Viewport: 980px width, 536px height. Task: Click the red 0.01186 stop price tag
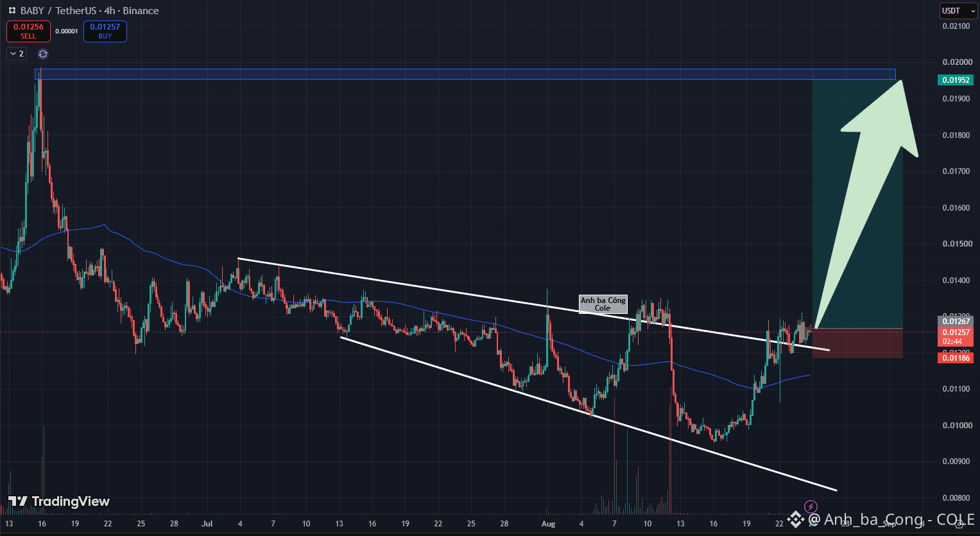[x=956, y=358]
